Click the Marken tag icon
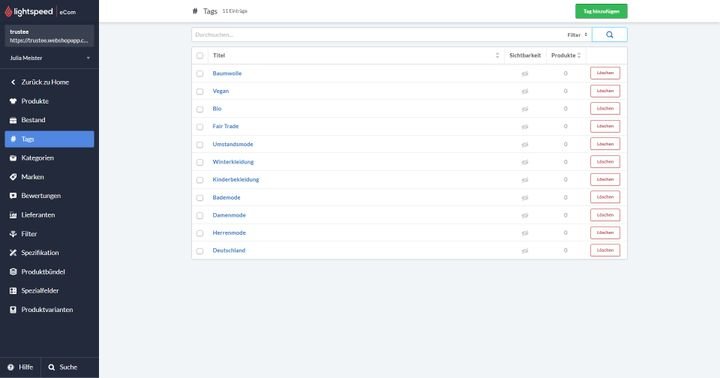 point(13,177)
